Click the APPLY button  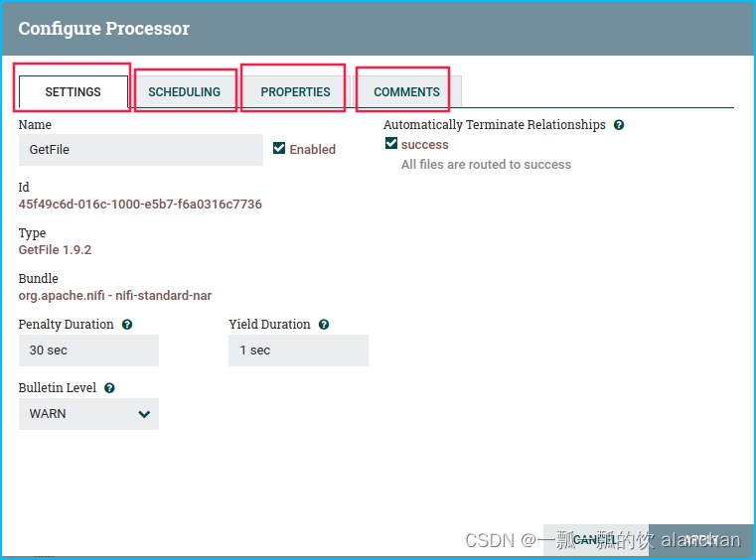pyautogui.click(x=701, y=540)
